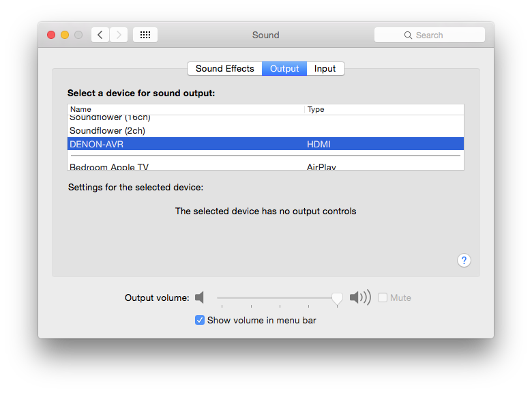The height and width of the screenshot is (393, 532).
Task: Sort devices by Name column header
Action: pyautogui.click(x=186, y=109)
